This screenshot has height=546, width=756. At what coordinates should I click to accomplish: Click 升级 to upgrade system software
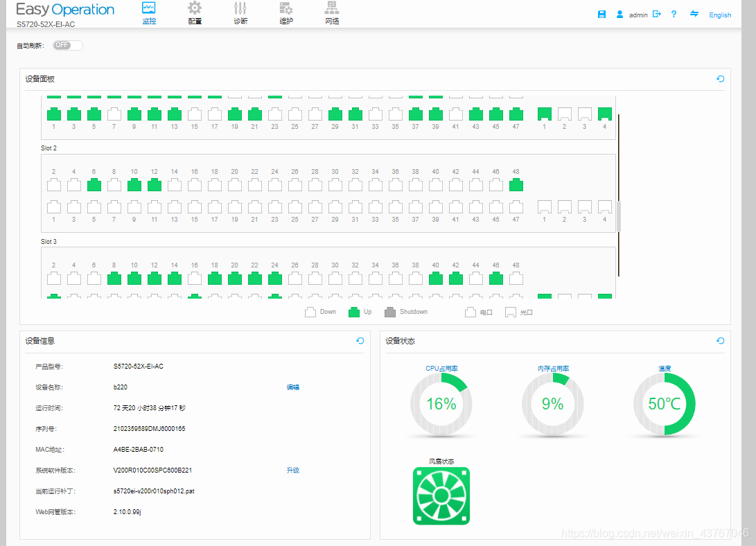[x=292, y=470]
